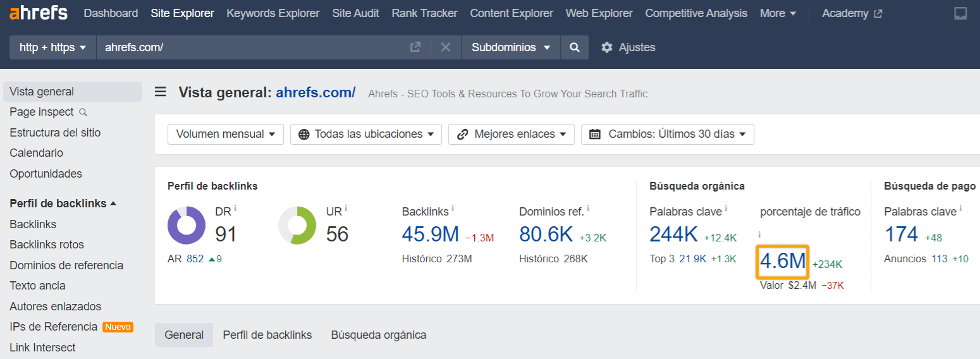The width and height of the screenshot is (980, 359).
Task: Clear the URL with the X icon
Action: (446, 47)
